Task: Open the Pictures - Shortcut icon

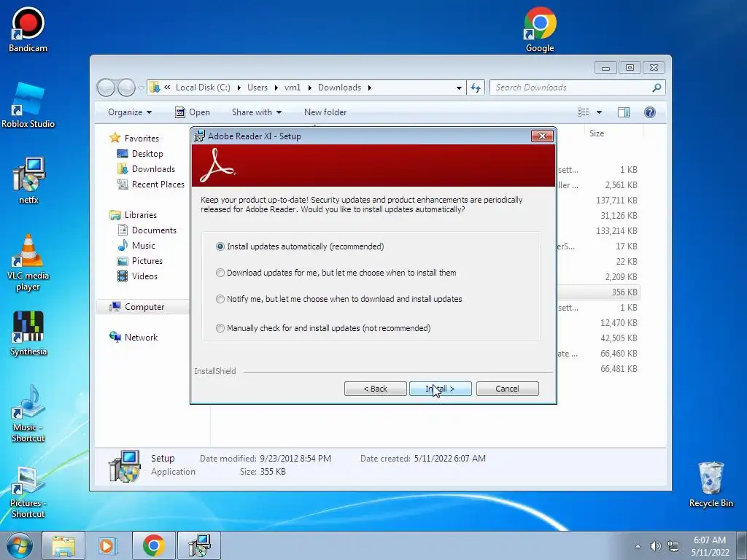Action: (28, 492)
